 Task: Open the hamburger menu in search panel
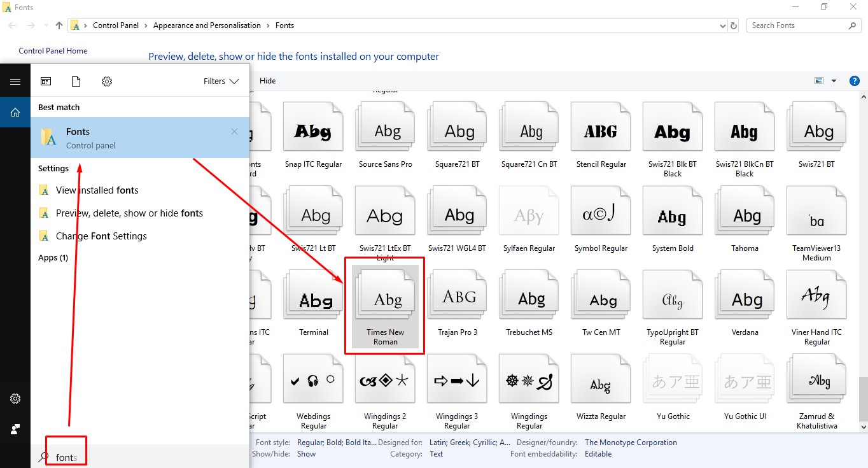click(x=15, y=82)
